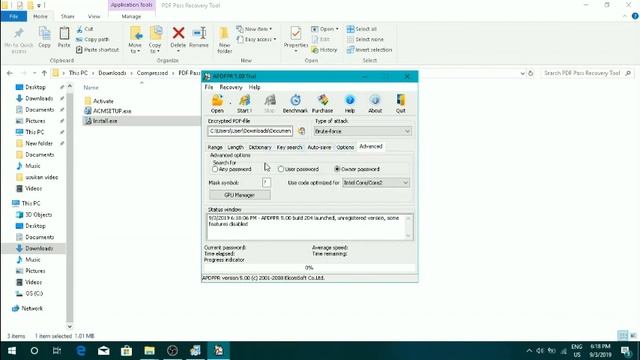Open Explorer View ribbon tab
The width and height of the screenshot is (640, 360).
pyautogui.click(x=94, y=16)
